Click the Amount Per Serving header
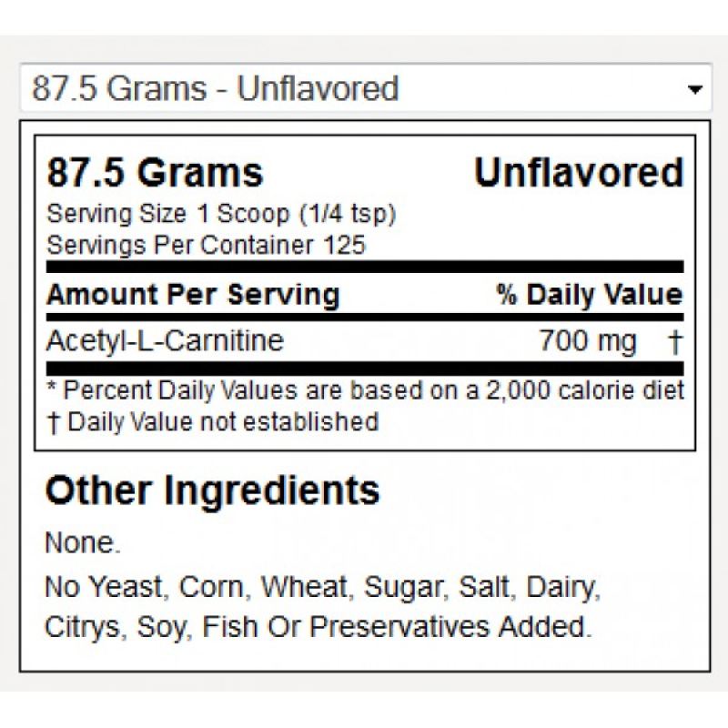 pyautogui.click(x=193, y=295)
